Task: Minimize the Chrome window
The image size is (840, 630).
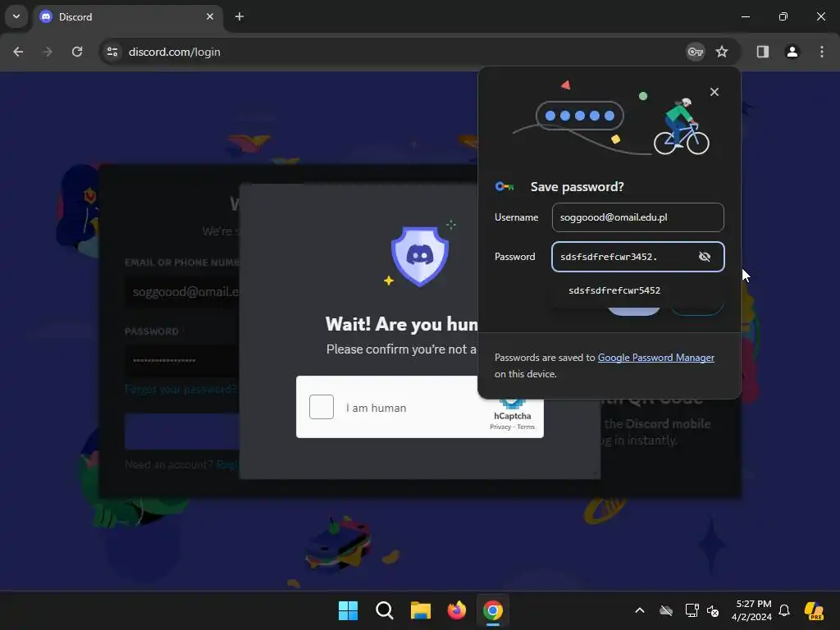Action: (x=745, y=16)
